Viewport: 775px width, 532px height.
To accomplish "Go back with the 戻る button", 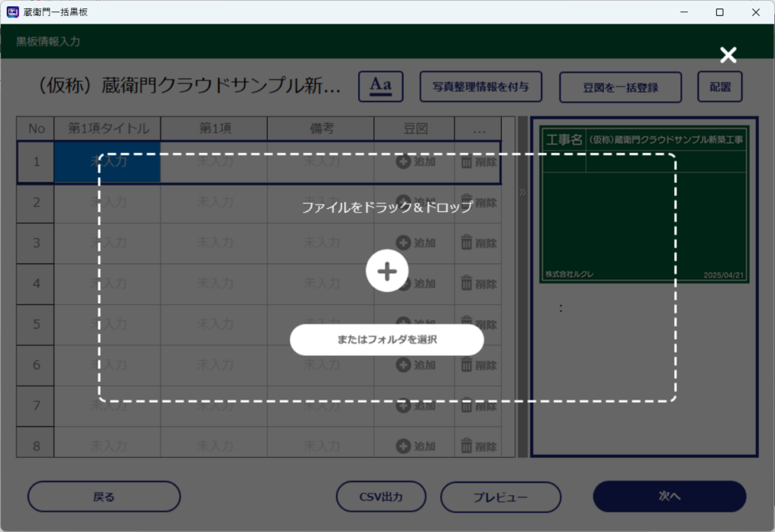I will pos(104,496).
